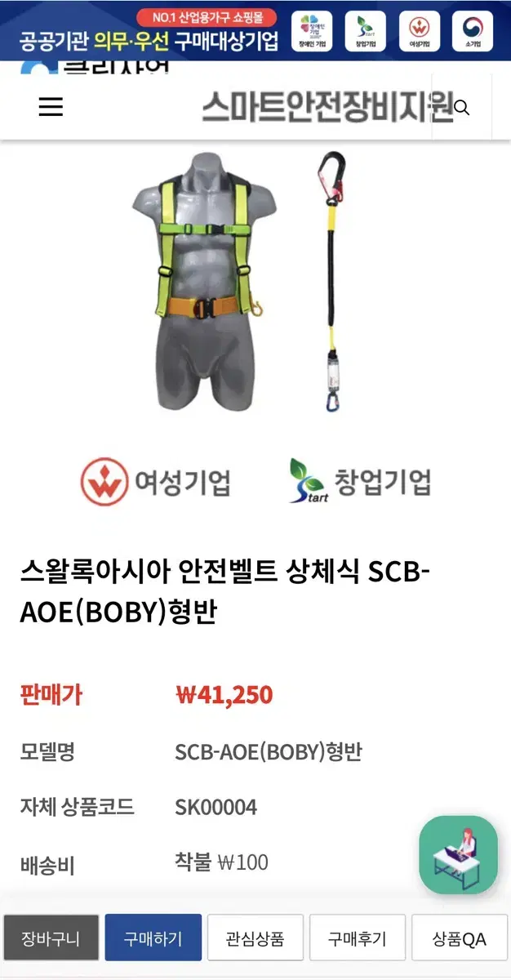Tap the 창업기업 badge in top banner
This screenshot has height=980, width=511.
coord(365,31)
